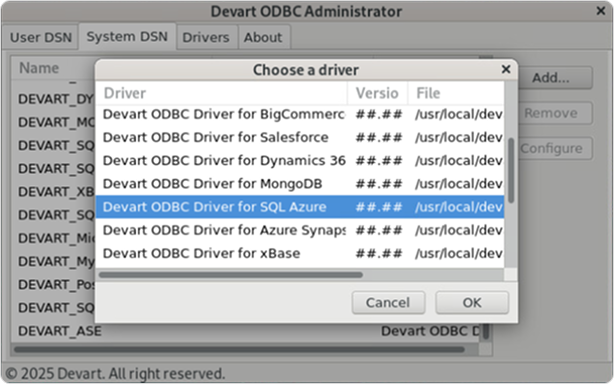Close the Choose a driver dialog
This screenshot has height=384, width=614.
506,70
